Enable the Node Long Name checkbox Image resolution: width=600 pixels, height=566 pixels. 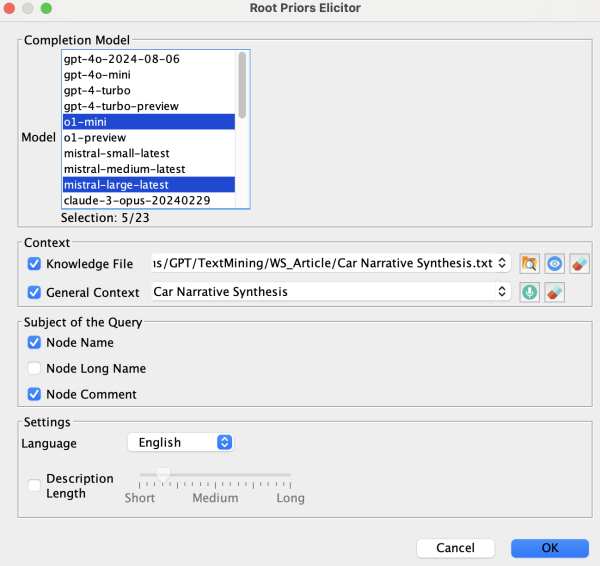pyautogui.click(x=34, y=368)
